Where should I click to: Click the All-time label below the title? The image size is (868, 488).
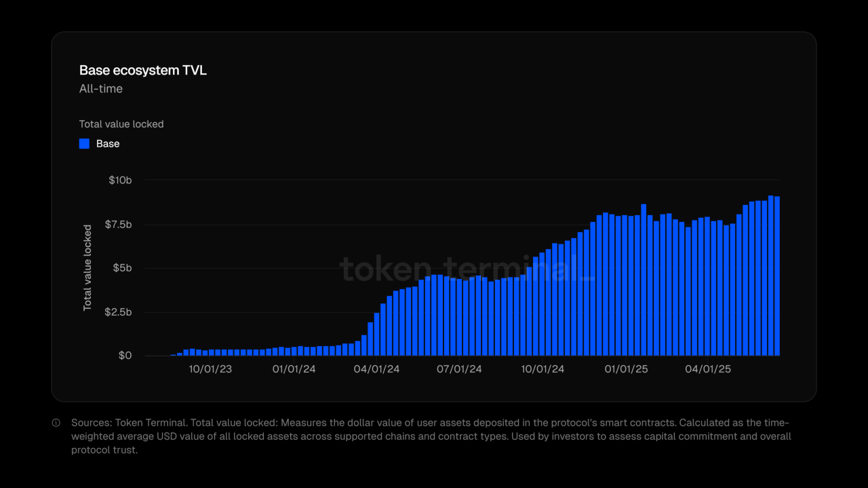click(x=100, y=88)
